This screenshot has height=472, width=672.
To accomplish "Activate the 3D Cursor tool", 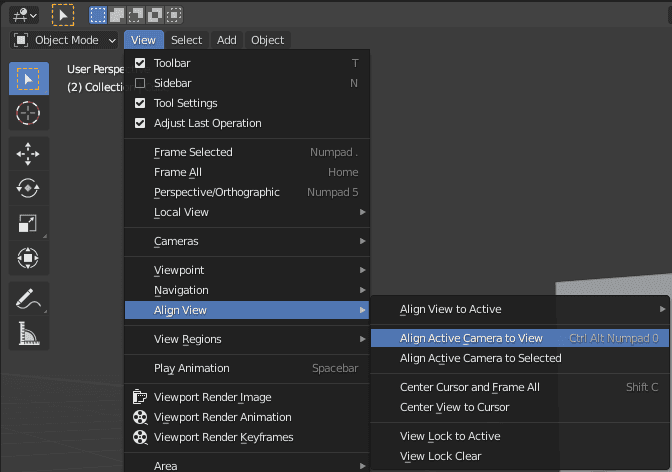I will 28,113.
